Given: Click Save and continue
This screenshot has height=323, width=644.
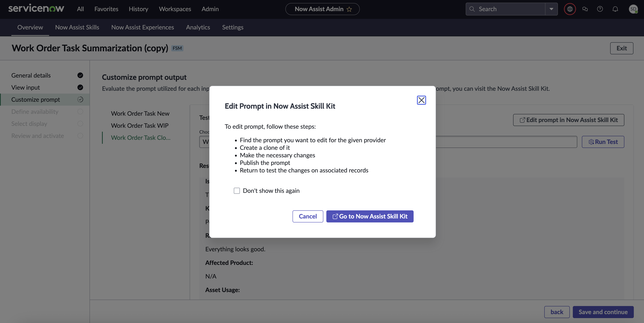Looking at the screenshot, I should [603, 312].
